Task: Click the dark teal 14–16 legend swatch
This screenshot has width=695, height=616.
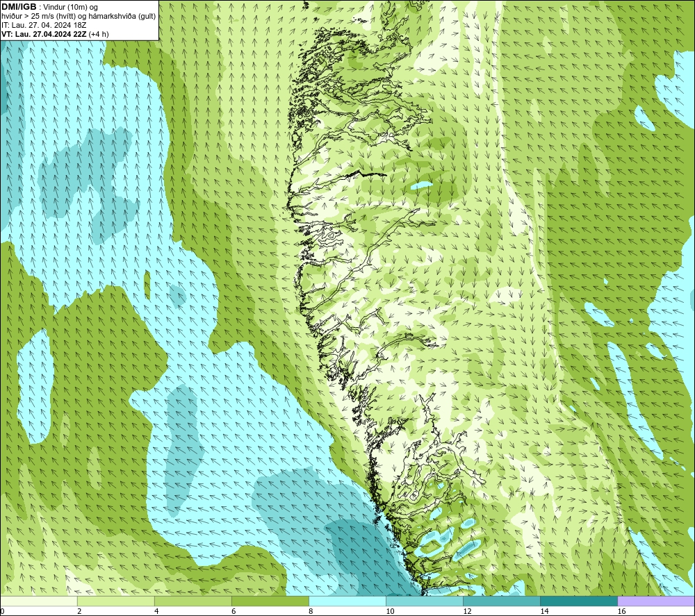Action: click(x=578, y=601)
